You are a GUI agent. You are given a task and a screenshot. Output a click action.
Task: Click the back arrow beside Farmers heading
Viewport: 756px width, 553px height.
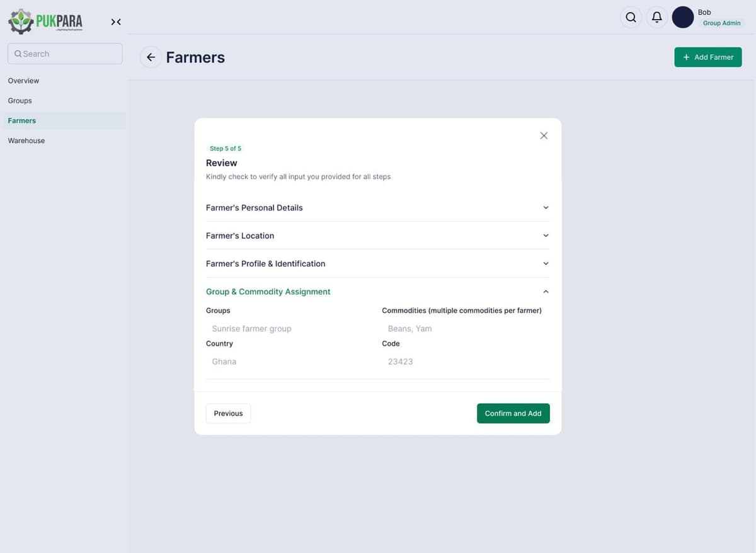pos(150,57)
